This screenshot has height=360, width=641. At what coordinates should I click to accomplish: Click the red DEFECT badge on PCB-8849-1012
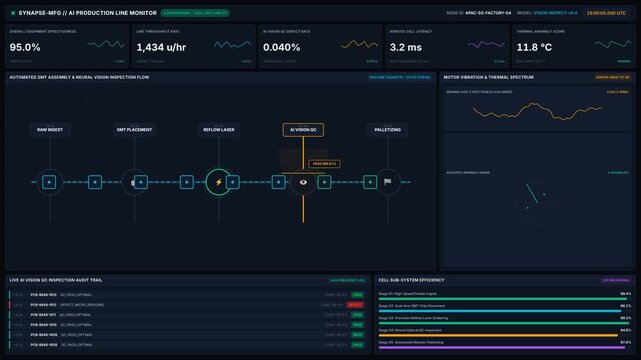(x=355, y=305)
